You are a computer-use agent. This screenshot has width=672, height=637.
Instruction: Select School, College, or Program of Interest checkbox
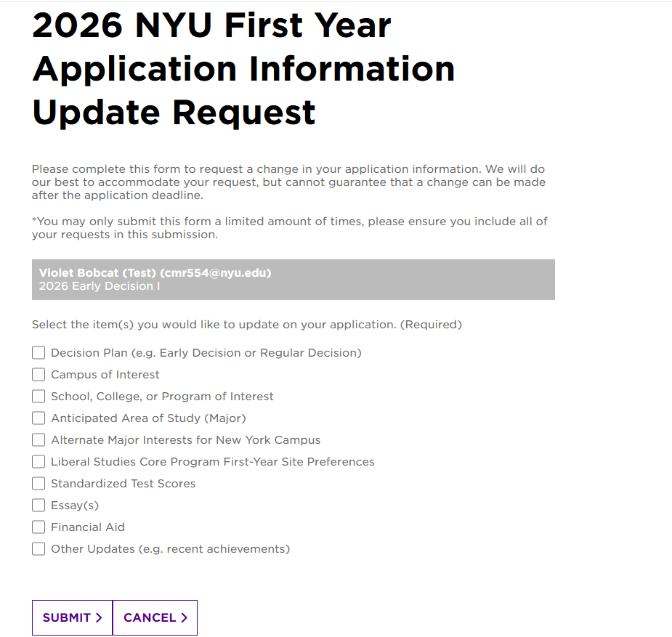click(39, 397)
